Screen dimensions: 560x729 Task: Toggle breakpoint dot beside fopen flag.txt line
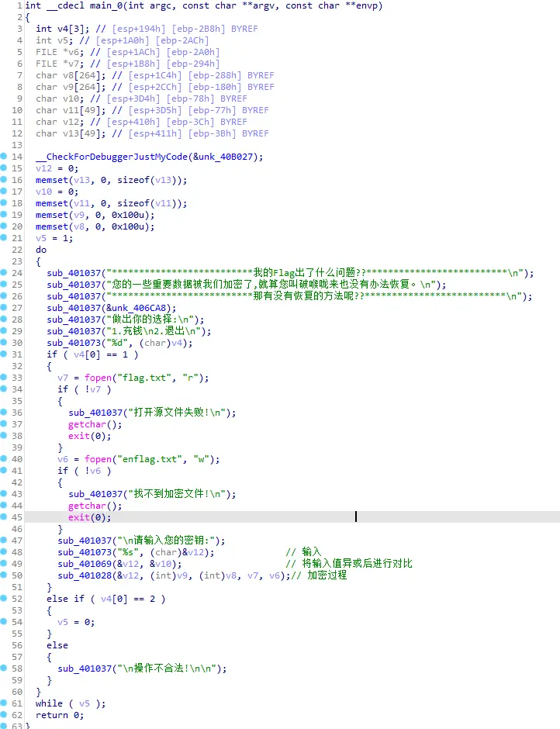pos(3,377)
